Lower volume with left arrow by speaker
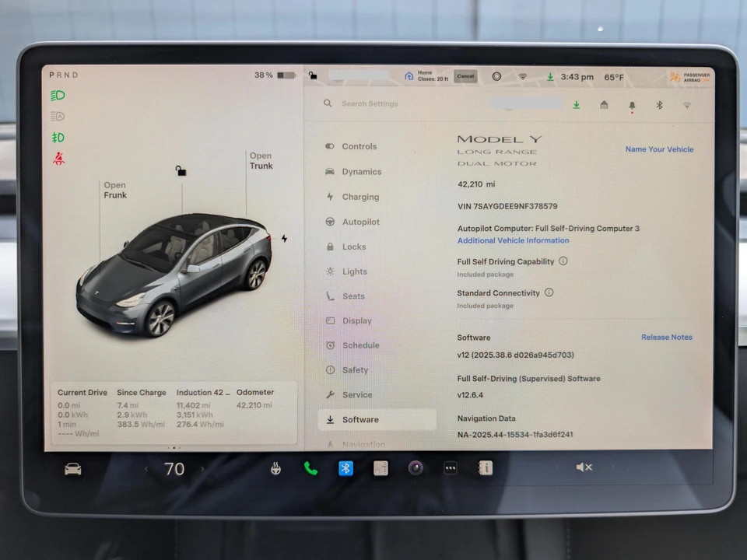The height and width of the screenshot is (560, 747). 557,467
